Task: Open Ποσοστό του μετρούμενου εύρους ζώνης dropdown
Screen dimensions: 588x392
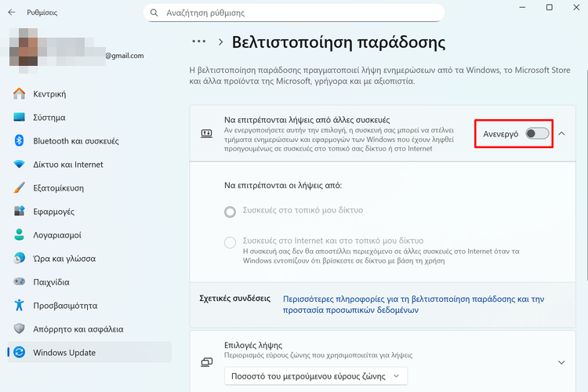Action: click(x=316, y=377)
